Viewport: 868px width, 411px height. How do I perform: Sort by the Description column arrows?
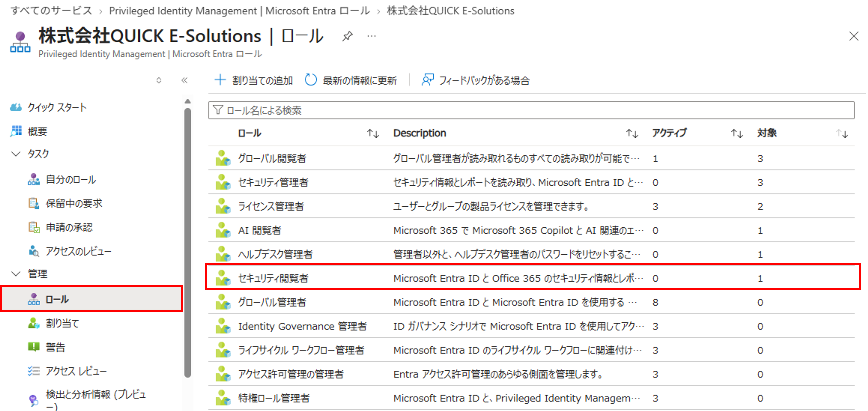(x=632, y=133)
